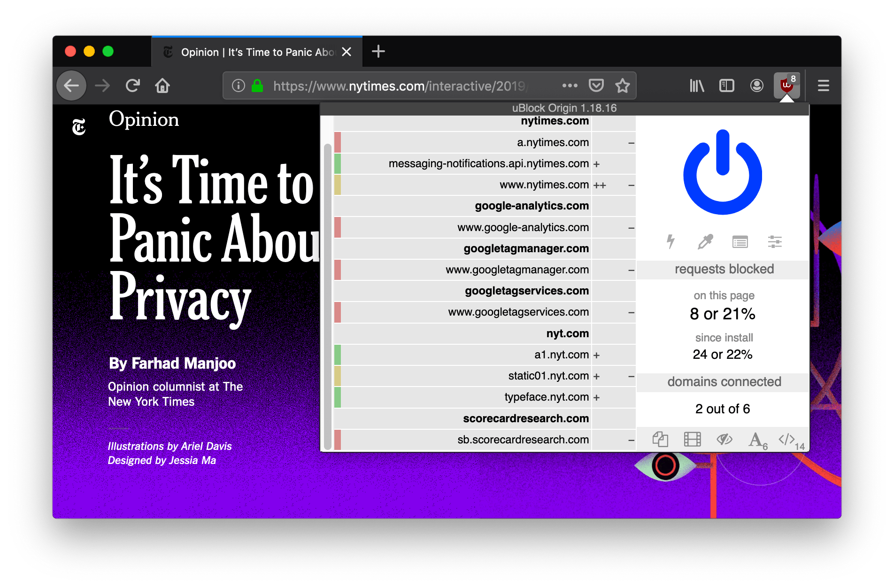Click the forward navigation arrow
Viewport: 894px width, 588px height.
point(102,85)
